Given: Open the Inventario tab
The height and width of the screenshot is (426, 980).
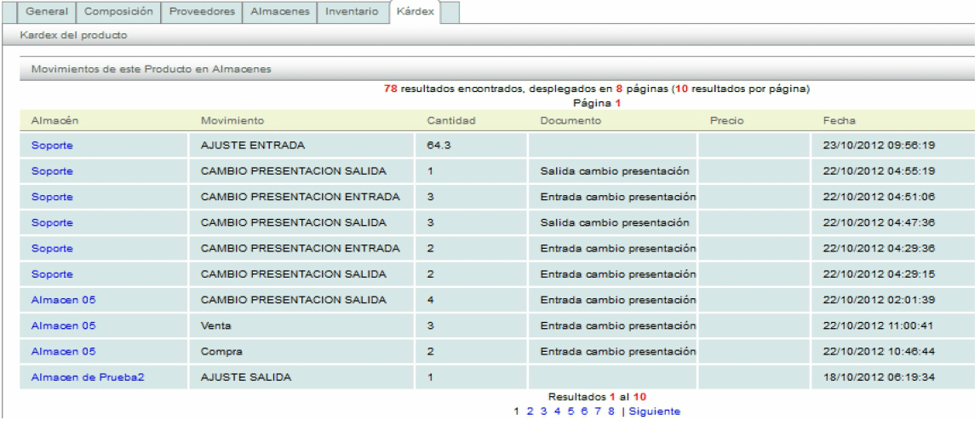Looking at the screenshot, I should (352, 12).
